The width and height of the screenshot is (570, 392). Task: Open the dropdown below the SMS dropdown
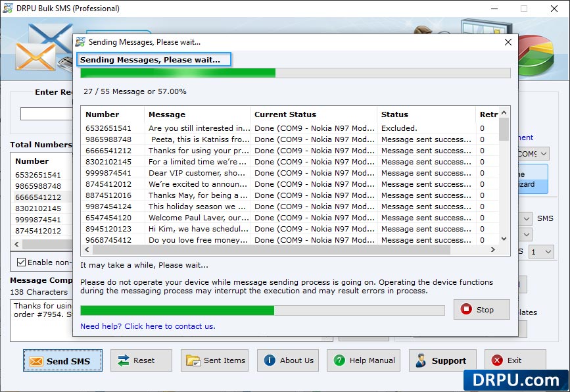(x=527, y=235)
